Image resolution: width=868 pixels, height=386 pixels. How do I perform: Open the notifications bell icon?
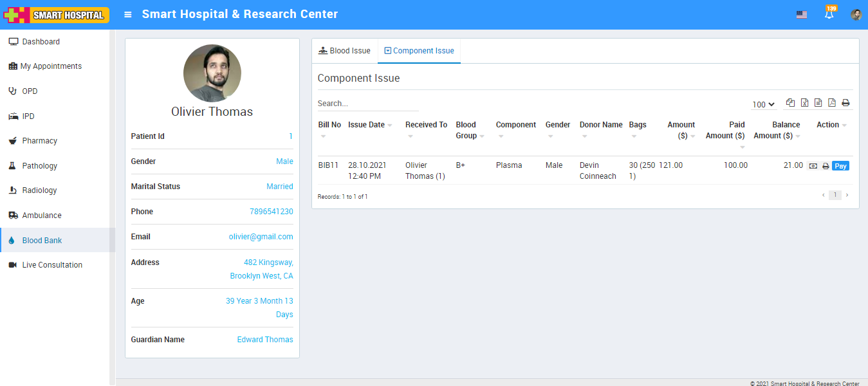829,15
